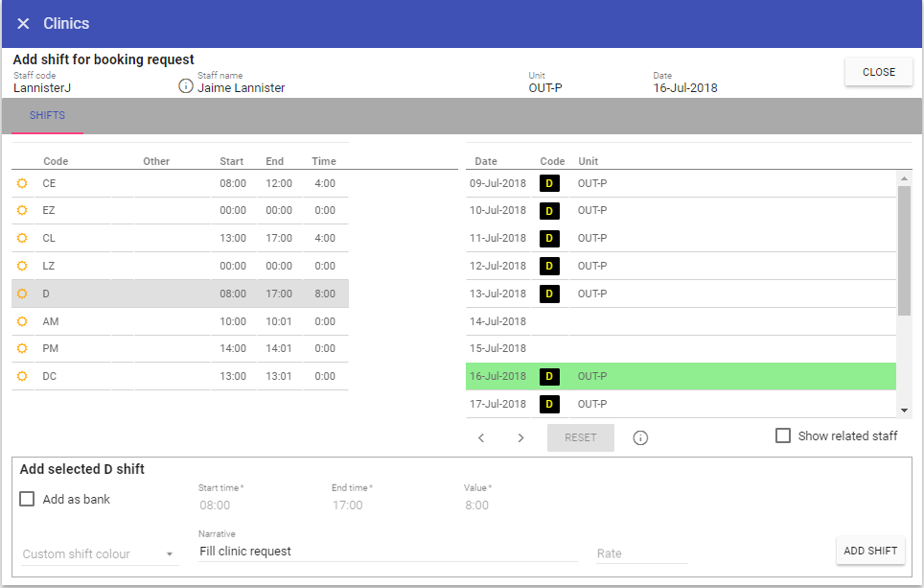Click the D badge on 16-Jul-2018 row
The image size is (924, 588).
click(x=549, y=376)
